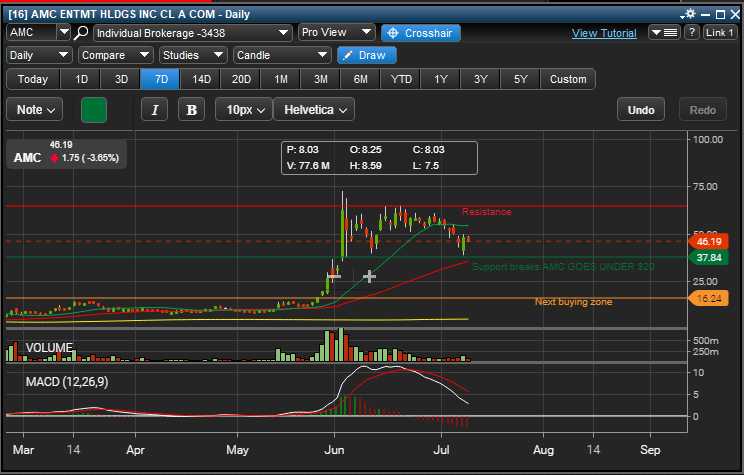This screenshot has height=475, width=744.
Task: Open the View Tutorial link
Action: click(604, 33)
